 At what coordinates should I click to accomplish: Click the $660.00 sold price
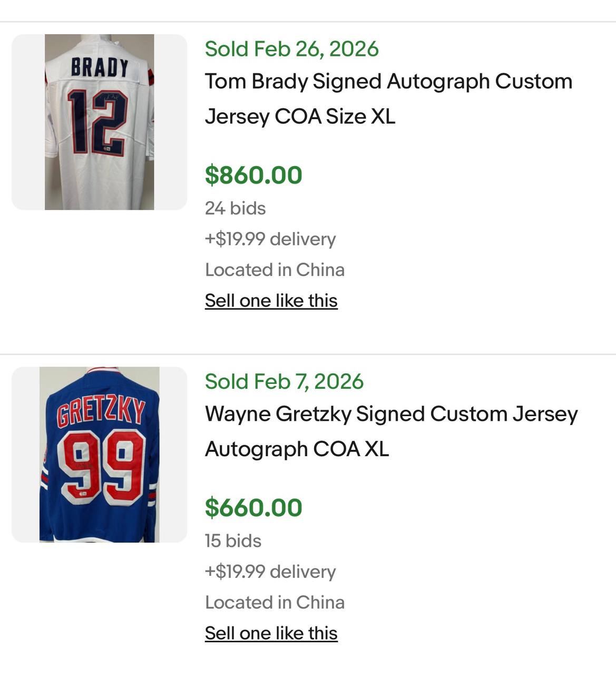click(253, 508)
